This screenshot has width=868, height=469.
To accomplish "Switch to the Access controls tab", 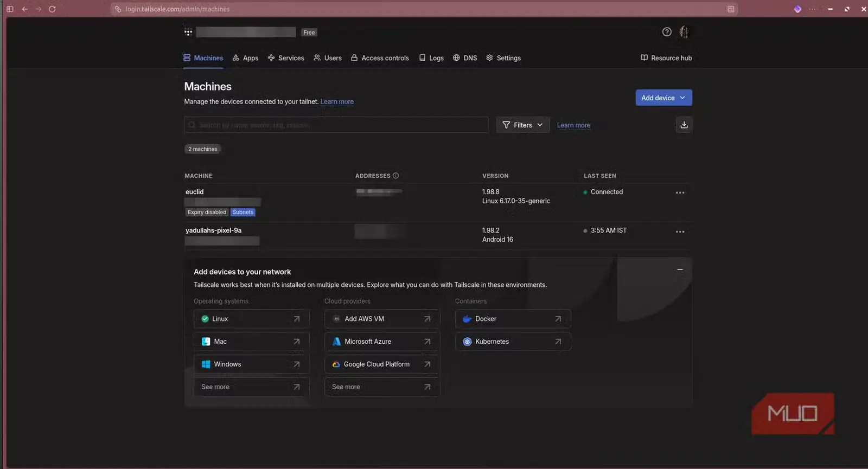I will click(380, 58).
